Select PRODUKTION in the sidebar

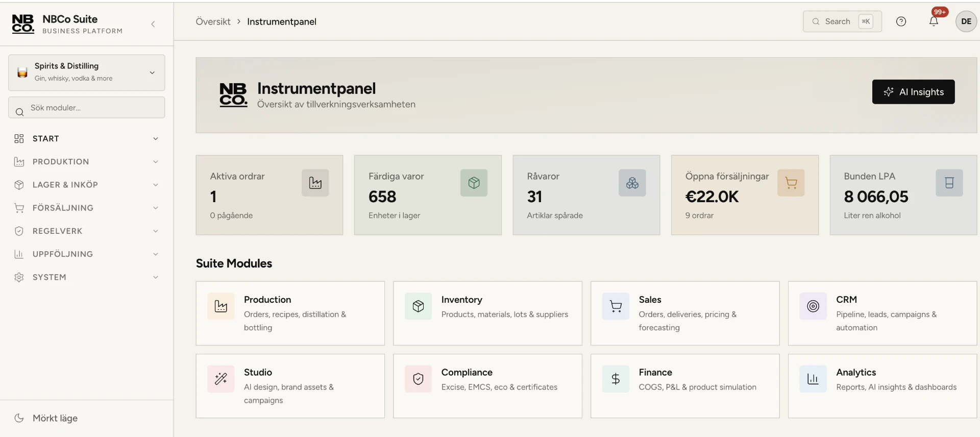86,162
